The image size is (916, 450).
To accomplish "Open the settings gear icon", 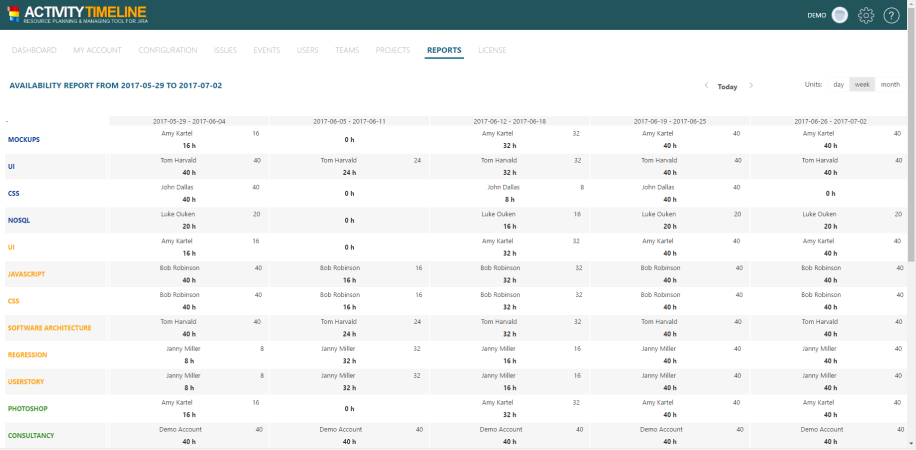I will pos(866,15).
